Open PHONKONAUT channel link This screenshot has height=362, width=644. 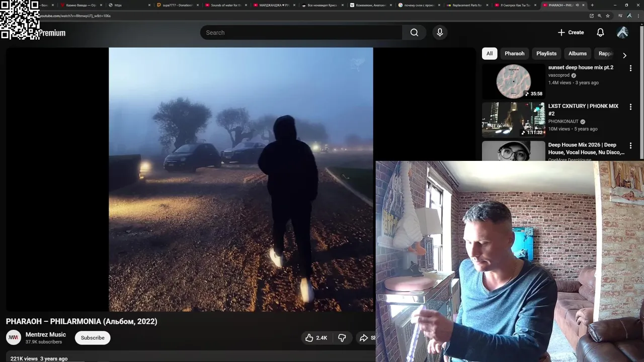point(563,122)
